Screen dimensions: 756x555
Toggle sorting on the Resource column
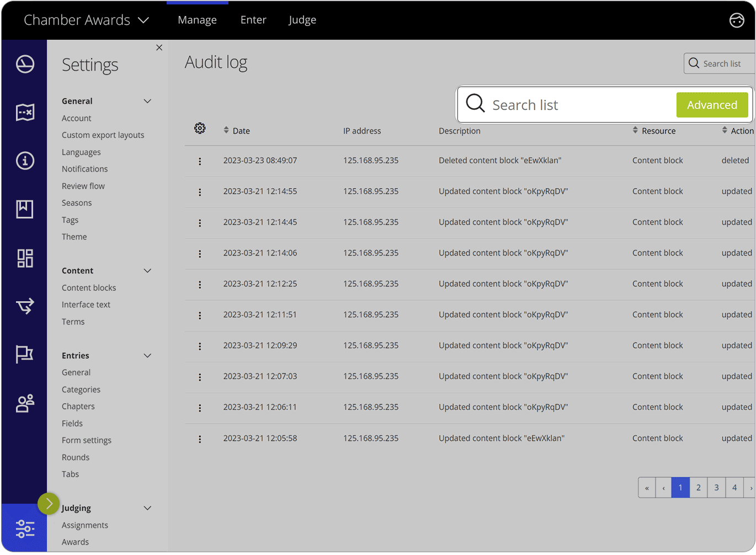(635, 130)
